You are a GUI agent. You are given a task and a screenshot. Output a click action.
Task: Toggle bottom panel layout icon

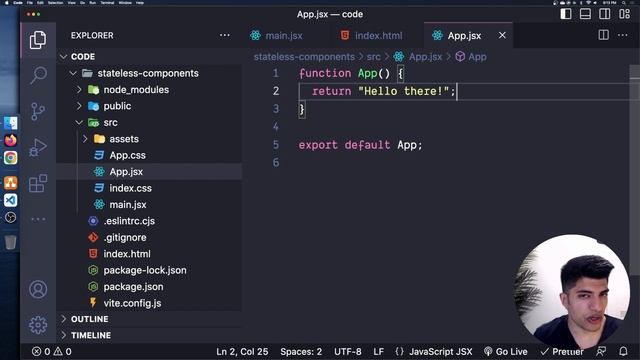[x=585, y=14]
